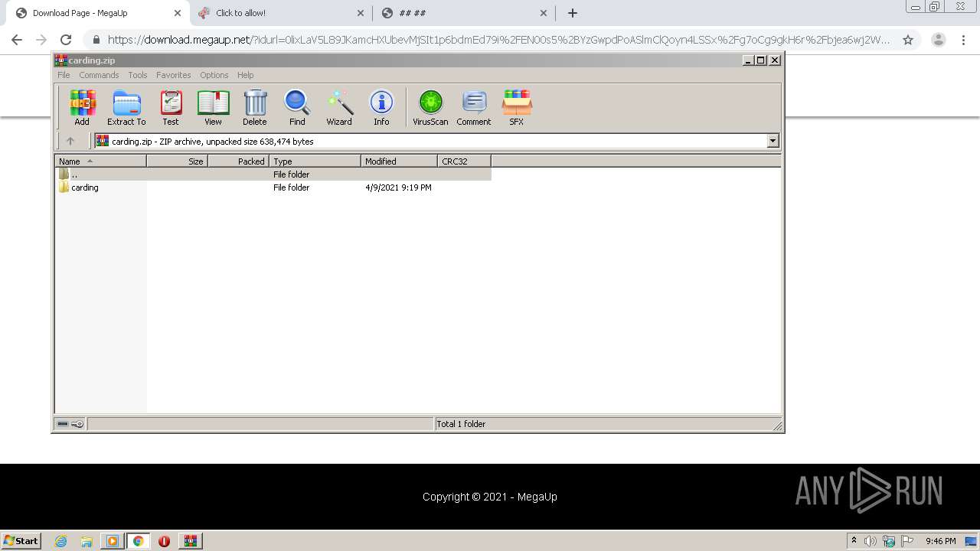This screenshot has width=980, height=551.
Task: Open Extract To in WinRAR toolbar
Action: (126, 107)
